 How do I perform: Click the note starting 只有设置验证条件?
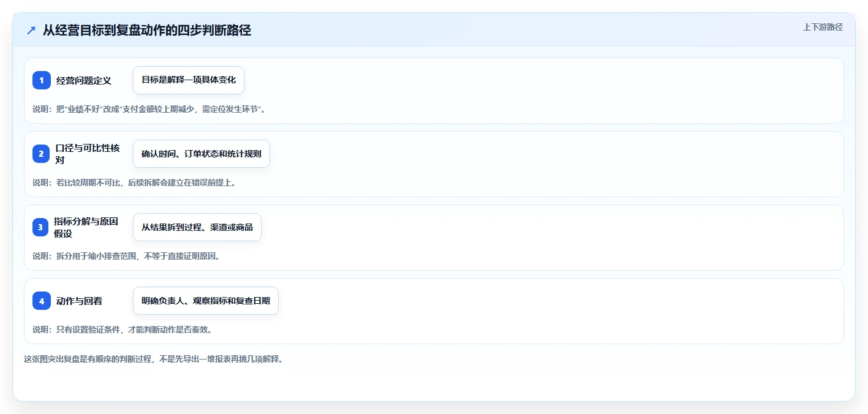(x=123, y=329)
